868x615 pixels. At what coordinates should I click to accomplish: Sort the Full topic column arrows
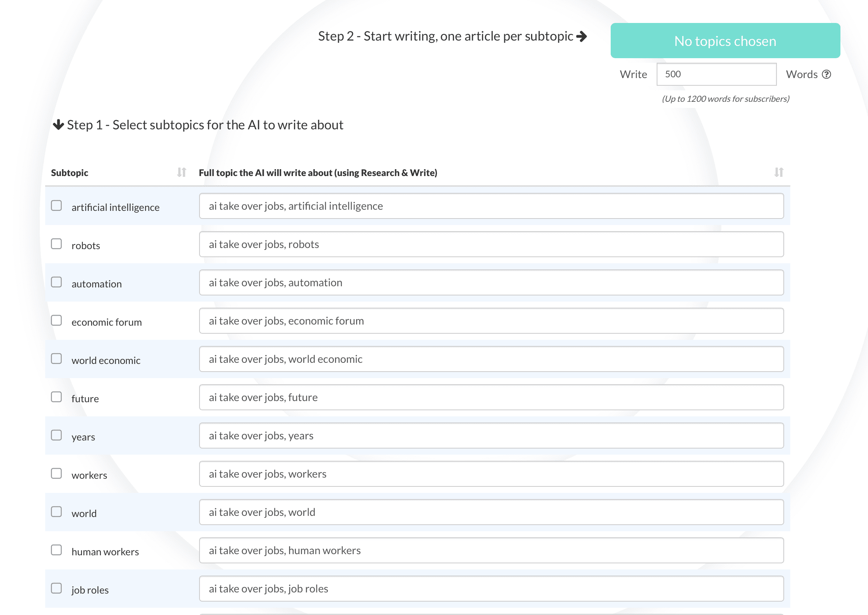coord(778,173)
